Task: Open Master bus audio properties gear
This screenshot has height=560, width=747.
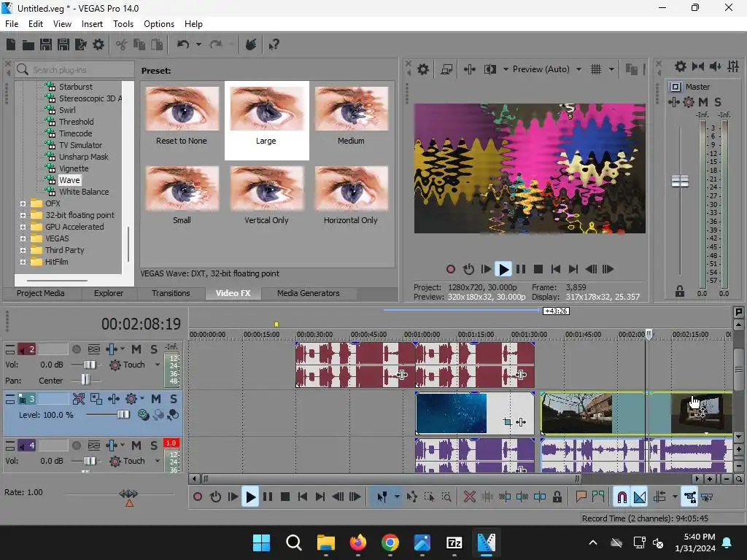Action: [x=681, y=66]
